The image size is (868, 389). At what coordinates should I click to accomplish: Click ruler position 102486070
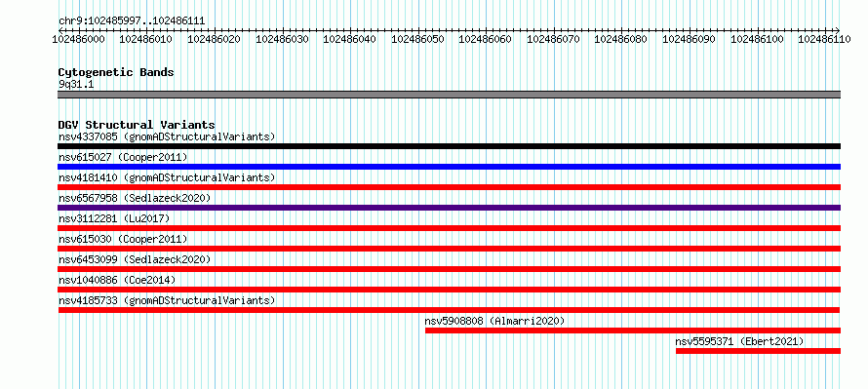[553, 39]
